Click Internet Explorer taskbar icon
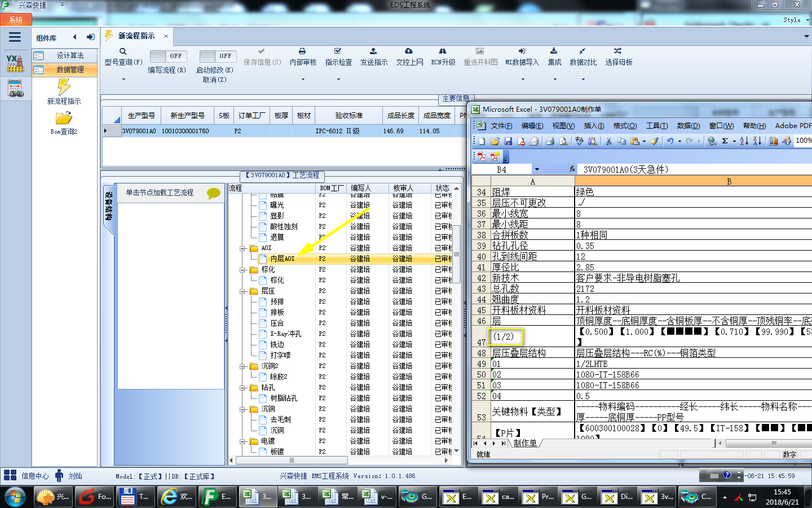The image size is (812, 508). [177, 497]
